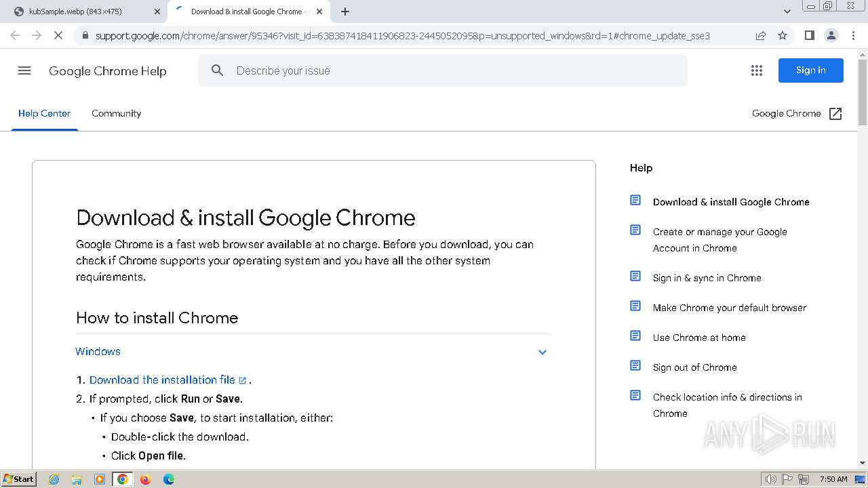The image size is (868, 488).
Task: Open a new browser tab
Action: pyautogui.click(x=345, y=12)
